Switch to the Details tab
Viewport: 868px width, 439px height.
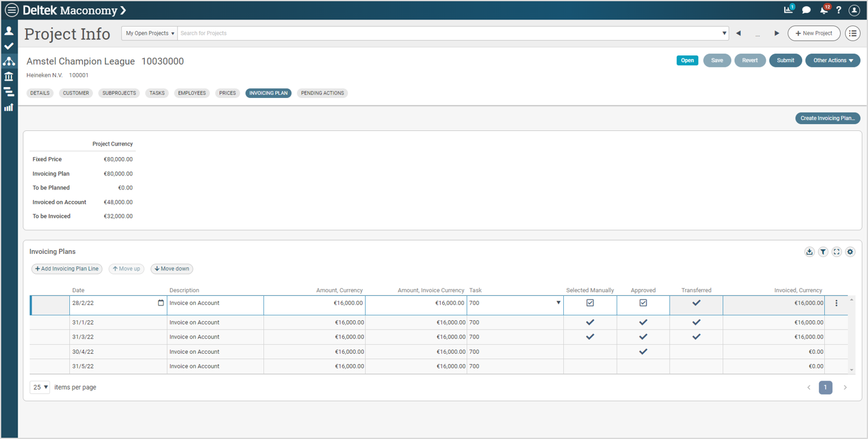(40, 93)
